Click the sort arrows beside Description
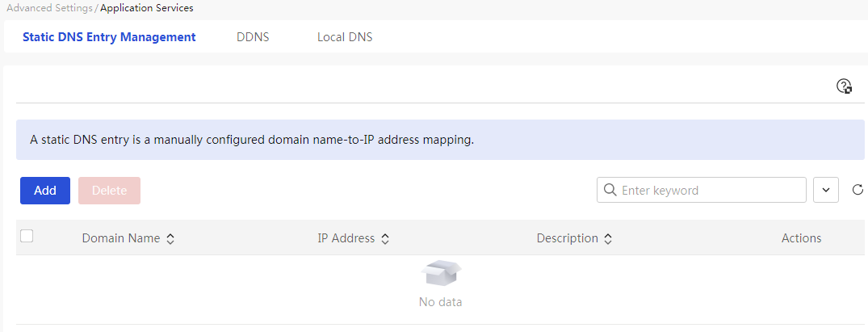The width and height of the screenshot is (868, 332). (x=608, y=239)
